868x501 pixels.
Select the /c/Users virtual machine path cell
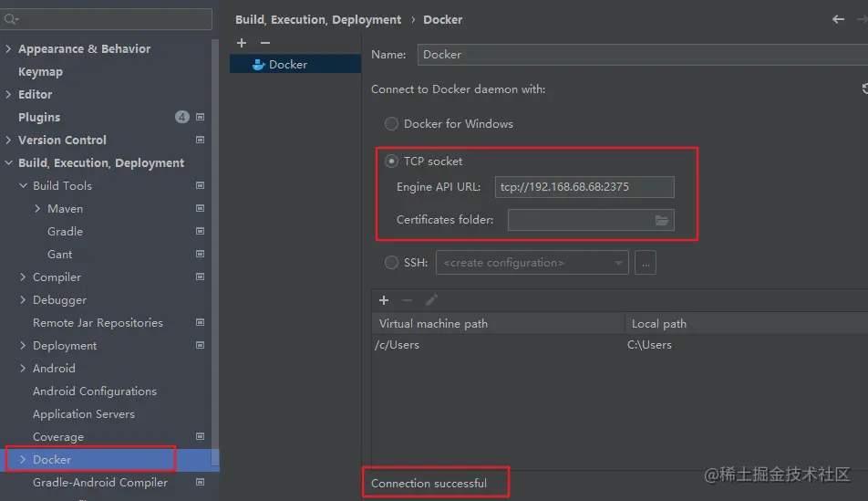click(498, 345)
